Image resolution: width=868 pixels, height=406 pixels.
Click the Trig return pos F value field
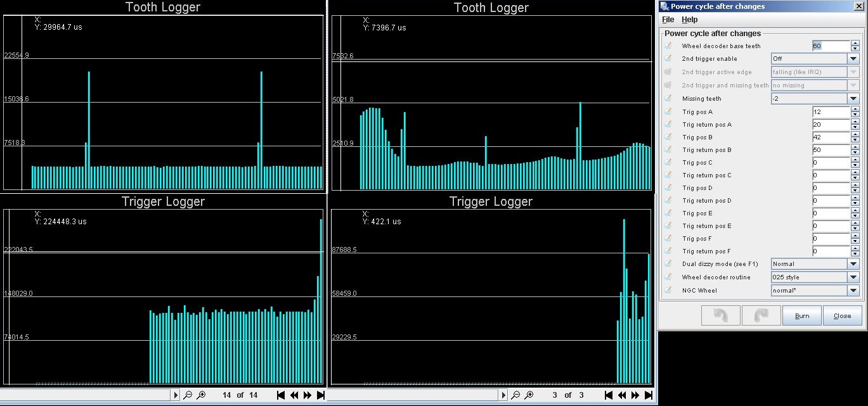[x=831, y=251]
